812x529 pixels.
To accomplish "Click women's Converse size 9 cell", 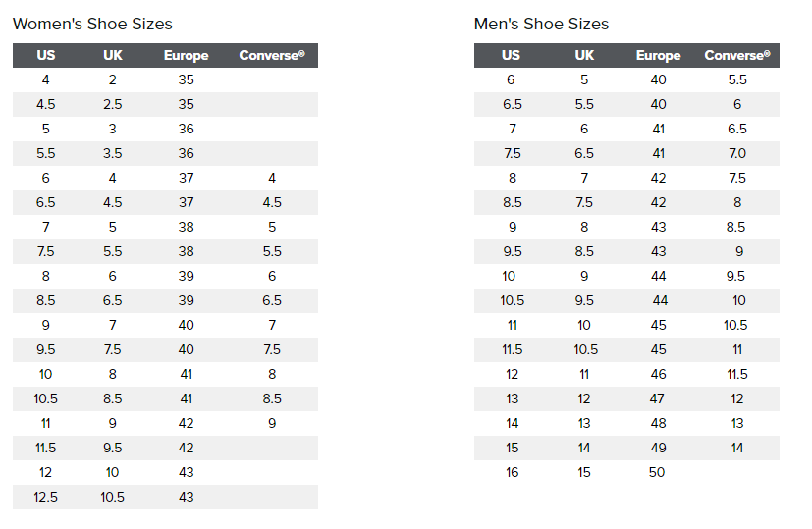I will click(x=272, y=423).
